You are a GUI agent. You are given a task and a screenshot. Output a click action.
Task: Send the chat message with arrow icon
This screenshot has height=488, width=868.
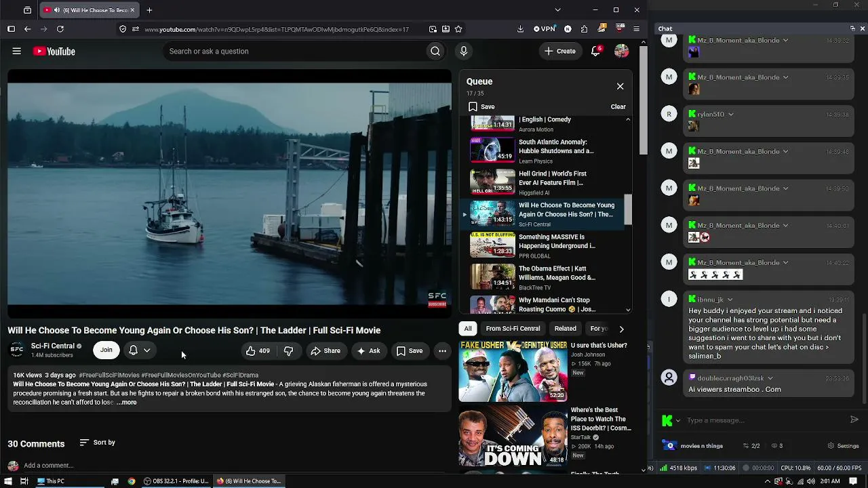pos(854,420)
